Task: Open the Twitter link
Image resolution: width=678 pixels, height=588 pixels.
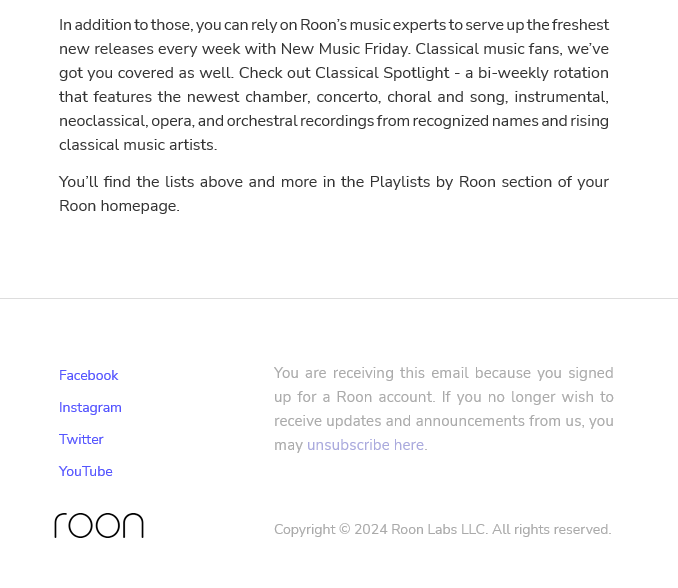Action: pyautogui.click(x=81, y=439)
